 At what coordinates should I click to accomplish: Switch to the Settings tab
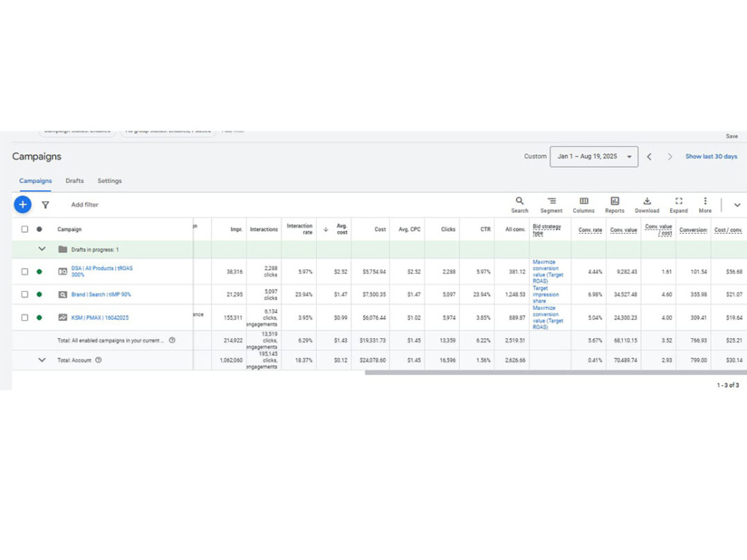point(110,181)
